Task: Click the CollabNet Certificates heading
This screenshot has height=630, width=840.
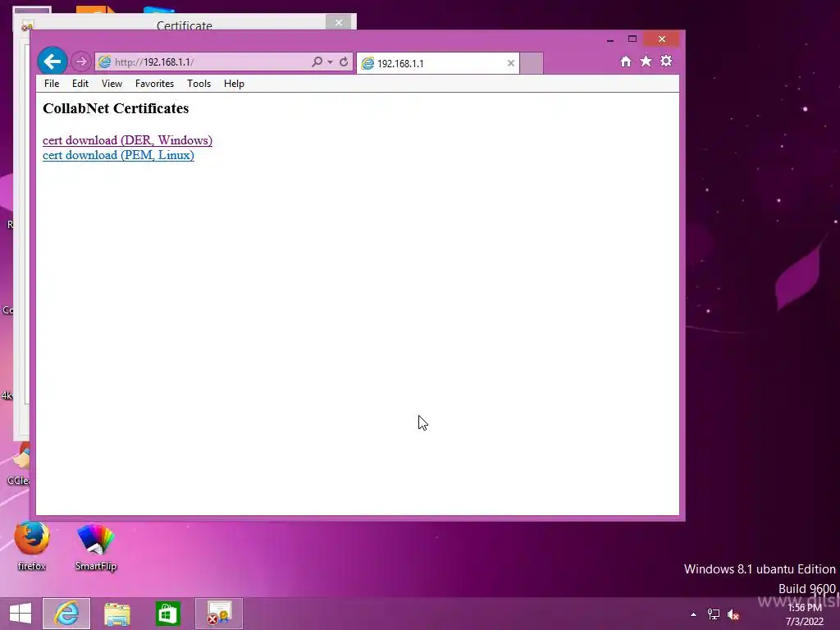Action: pos(116,108)
